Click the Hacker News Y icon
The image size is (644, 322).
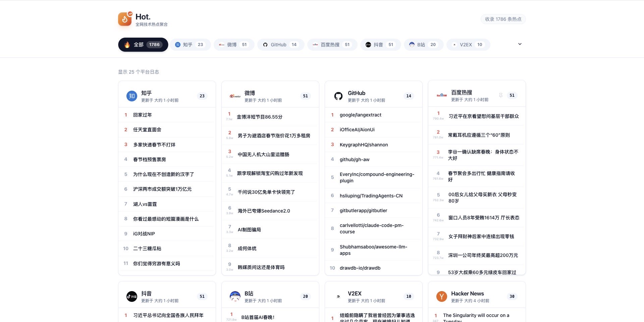tap(442, 296)
